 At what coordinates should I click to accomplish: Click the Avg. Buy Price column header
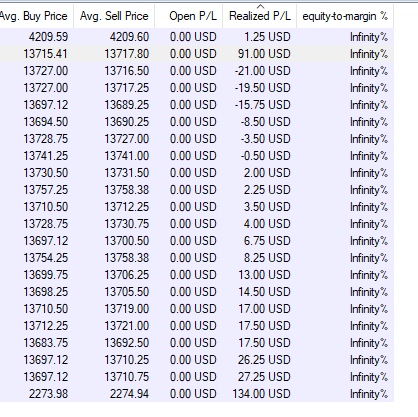[37, 16]
